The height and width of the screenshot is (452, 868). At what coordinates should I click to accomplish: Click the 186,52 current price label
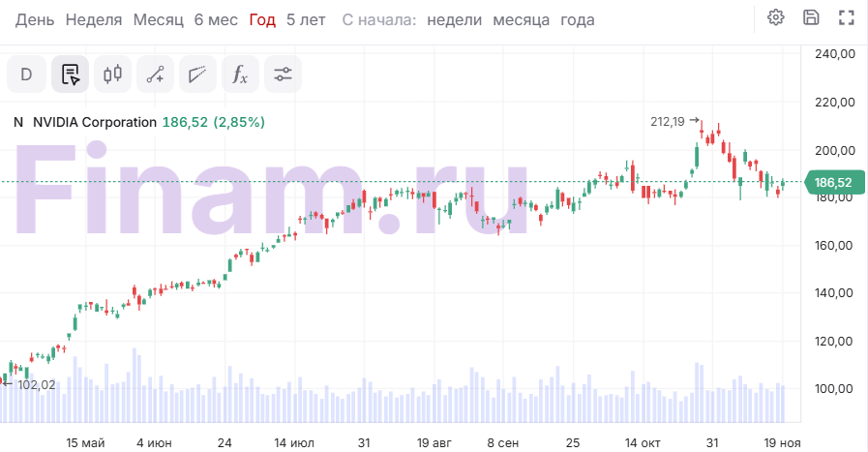pyautogui.click(x=832, y=182)
